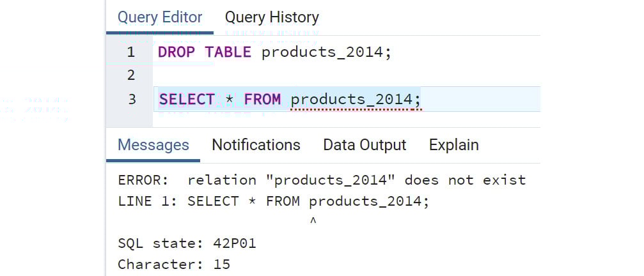Show the Data Output tab
The width and height of the screenshot is (644, 276).
(365, 145)
